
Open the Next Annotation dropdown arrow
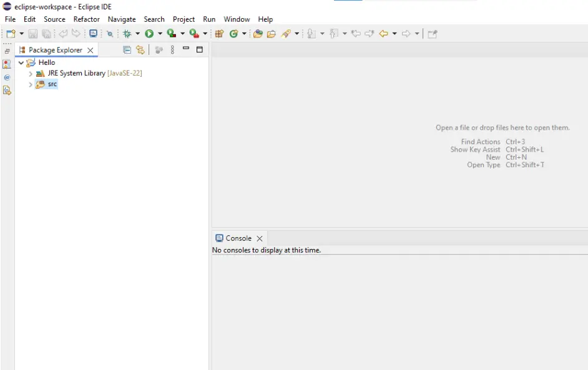pyautogui.click(x=322, y=34)
